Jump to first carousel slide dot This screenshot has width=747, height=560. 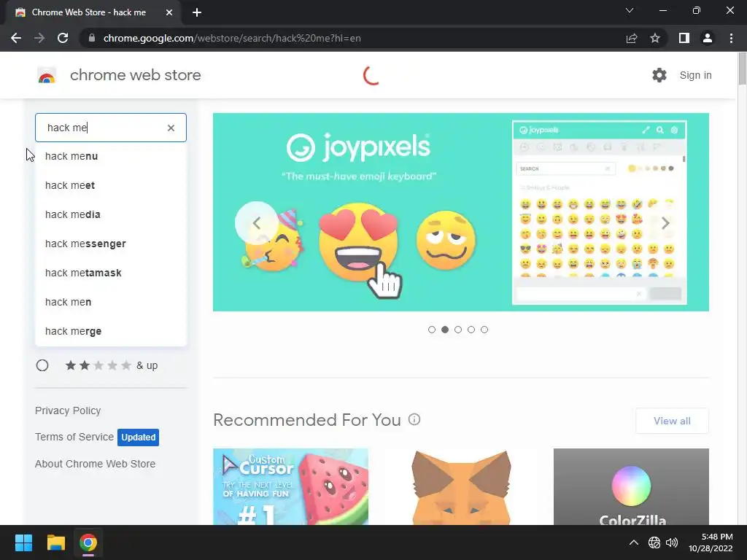pyautogui.click(x=432, y=330)
